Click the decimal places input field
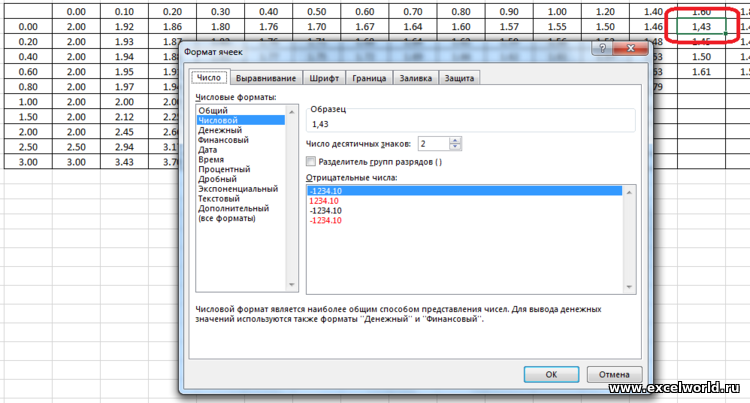 point(433,144)
